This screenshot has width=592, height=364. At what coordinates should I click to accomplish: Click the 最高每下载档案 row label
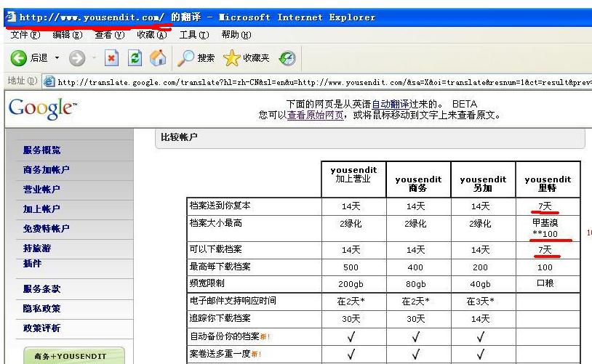(x=220, y=267)
